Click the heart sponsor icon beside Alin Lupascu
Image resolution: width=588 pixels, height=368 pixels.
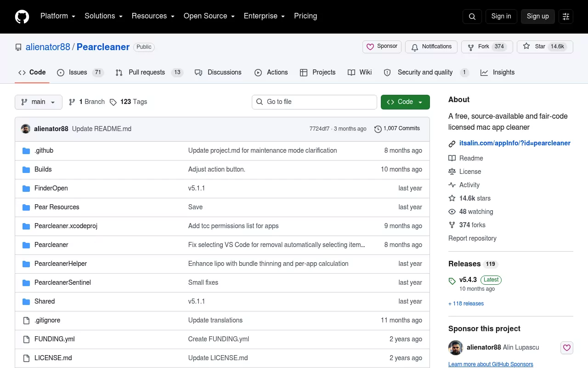click(567, 348)
